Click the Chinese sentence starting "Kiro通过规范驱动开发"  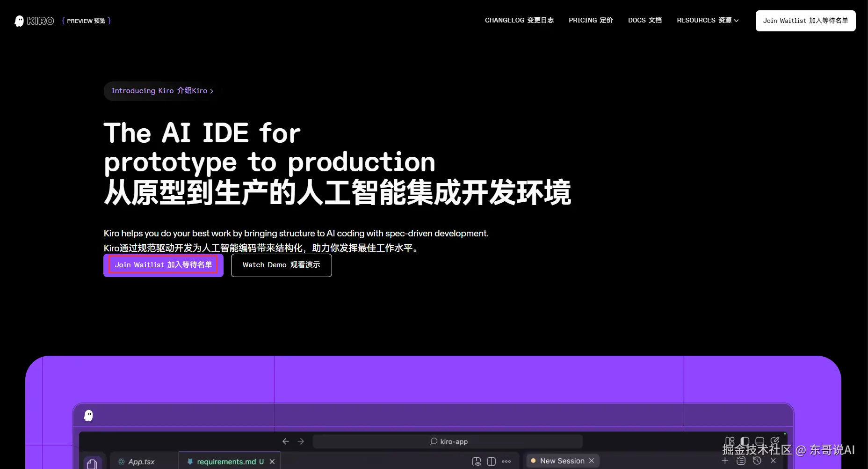(x=262, y=248)
